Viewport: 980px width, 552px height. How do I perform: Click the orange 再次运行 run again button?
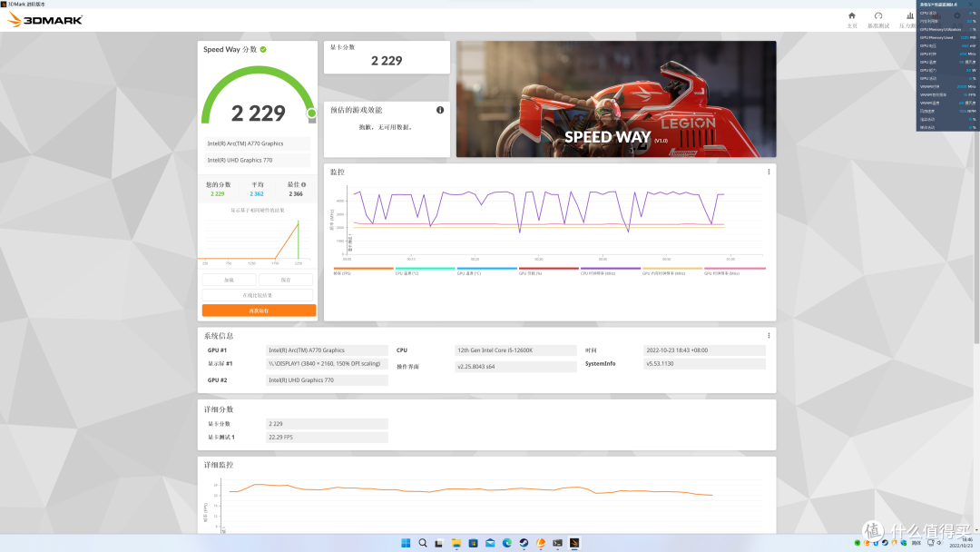(259, 310)
